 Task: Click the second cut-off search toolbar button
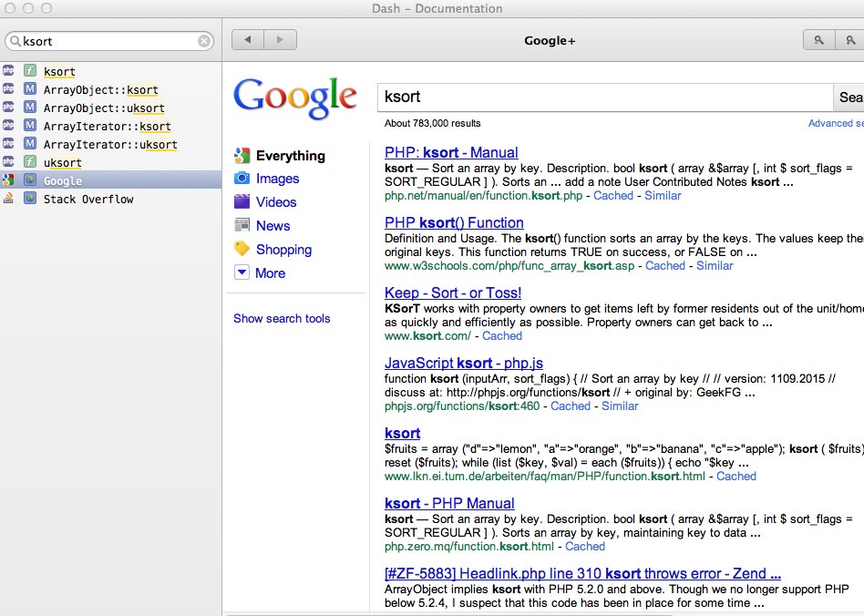[x=849, y=40]
